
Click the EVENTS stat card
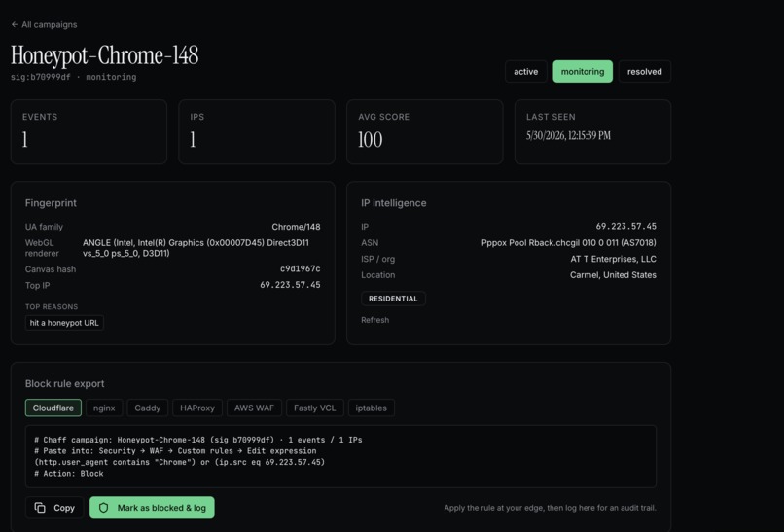[x=89, y=131]
